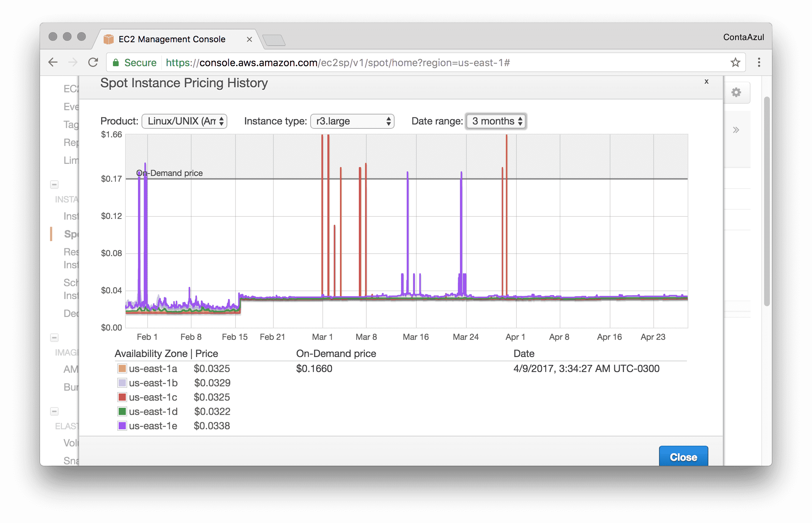The height and width of the screenshot is (523, 812).
Task: Navigate back in the browser
Action: (53, 62)
